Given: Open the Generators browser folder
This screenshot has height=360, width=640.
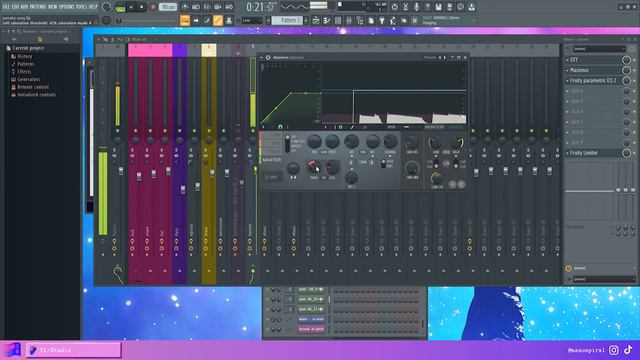Looking at the screenshot, I should (x=29, y=79).
